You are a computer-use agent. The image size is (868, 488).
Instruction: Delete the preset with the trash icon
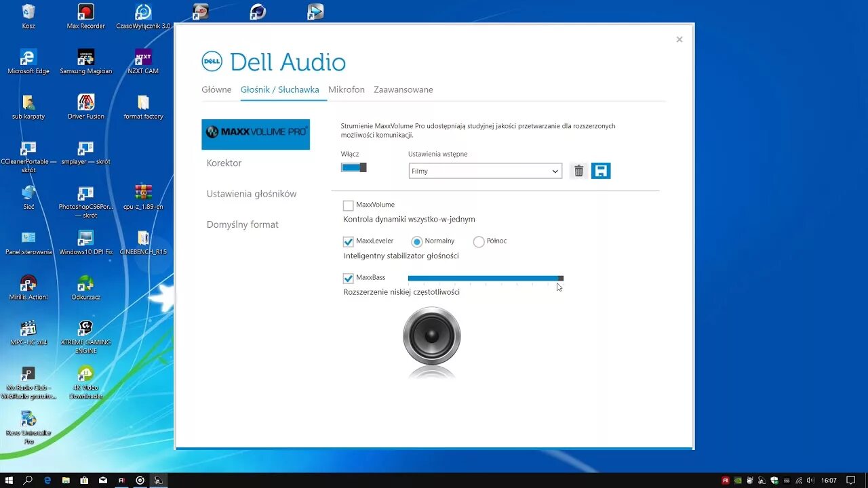(x=578, y=171)
